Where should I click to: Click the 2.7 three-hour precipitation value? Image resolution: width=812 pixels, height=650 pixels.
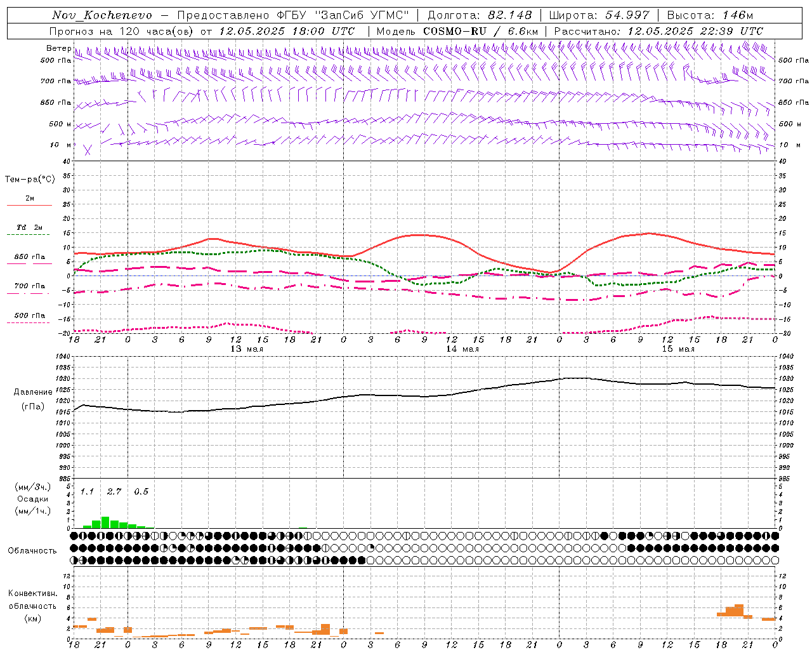(x=114, y=492)
